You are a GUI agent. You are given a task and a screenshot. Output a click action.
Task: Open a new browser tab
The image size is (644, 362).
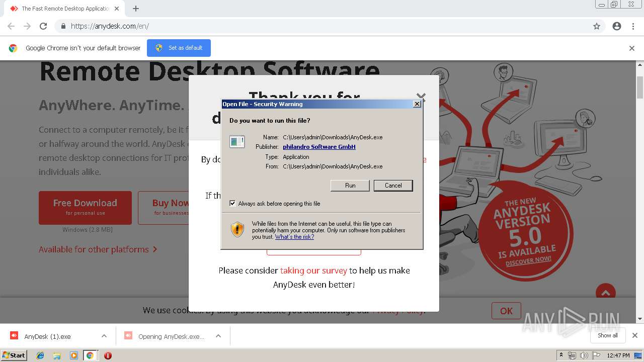click(136, 9)
